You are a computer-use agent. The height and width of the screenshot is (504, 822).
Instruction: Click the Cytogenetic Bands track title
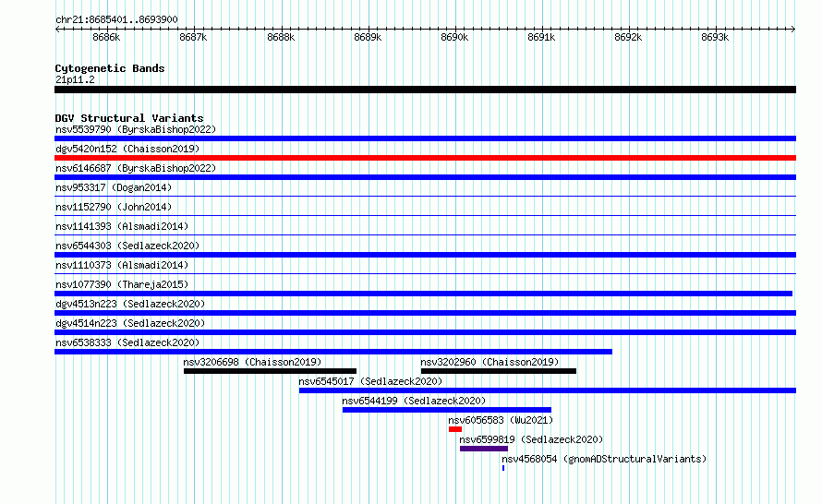[x=110, y=68]
